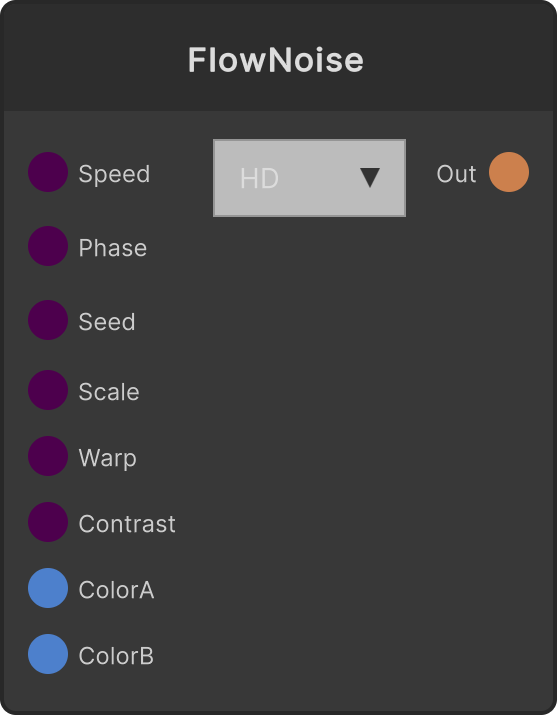
Task: Click the Phase input port circle
Action: coord(48,246)
